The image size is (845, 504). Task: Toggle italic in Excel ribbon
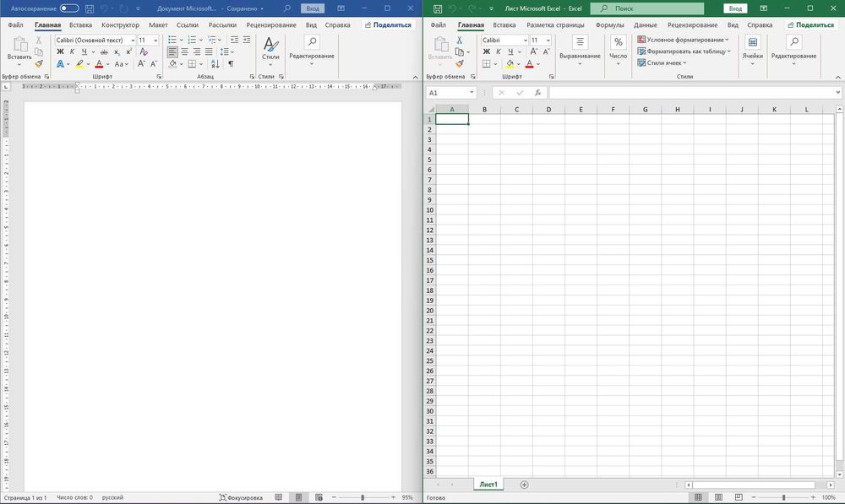[x=499, y=51]
